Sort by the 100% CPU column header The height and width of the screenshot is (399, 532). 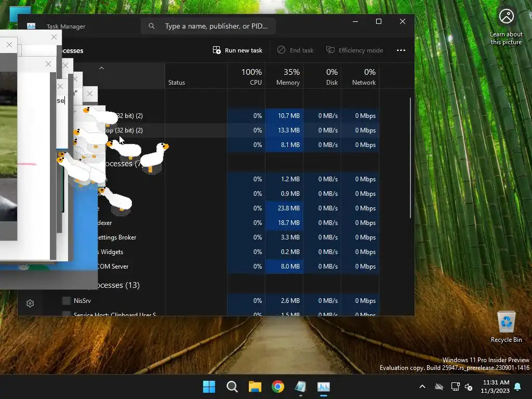click(246, 76)
